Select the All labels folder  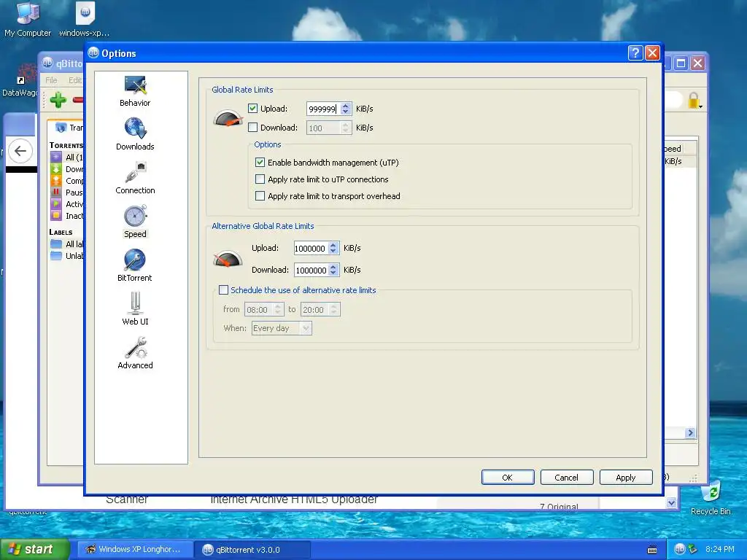click(67, 244)
